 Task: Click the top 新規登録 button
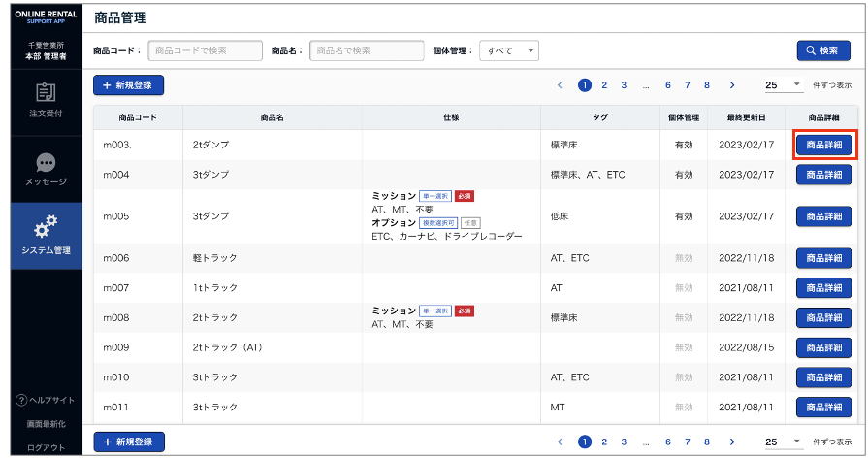click(x=128, y=85)
